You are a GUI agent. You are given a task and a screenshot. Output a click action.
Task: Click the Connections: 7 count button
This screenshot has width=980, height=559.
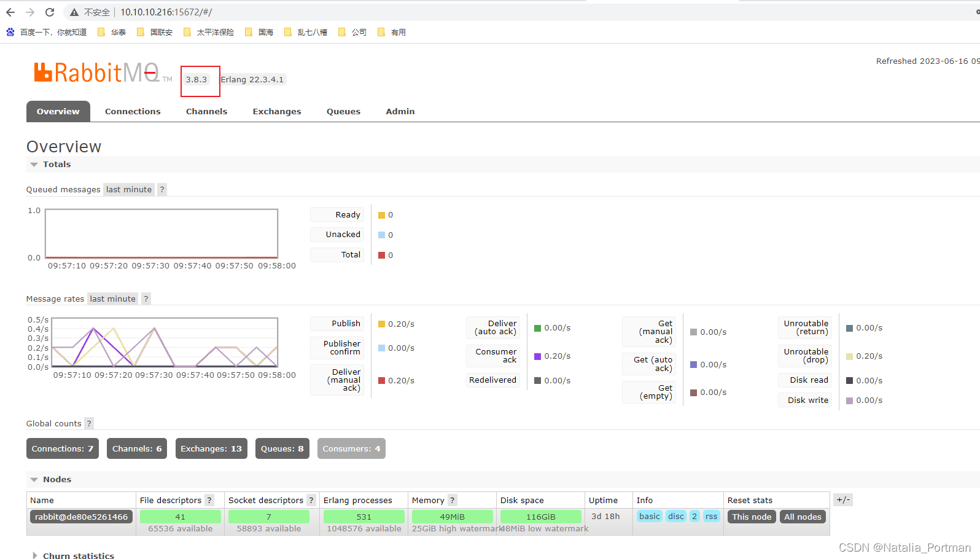(x=63, y=448)
